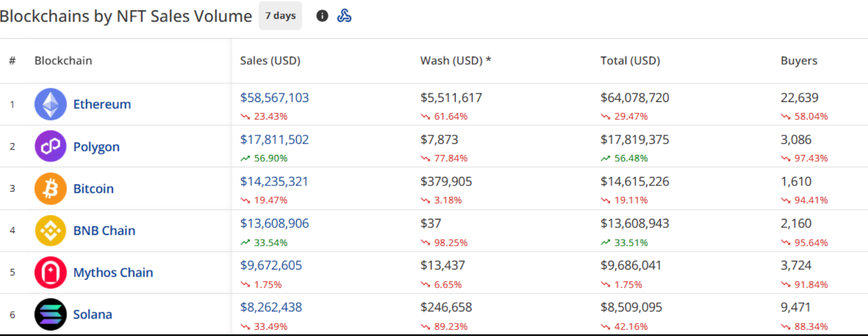
Task: Click the blue webhook icon in the header
Action: pyautogui.click(x=344, y=16)
